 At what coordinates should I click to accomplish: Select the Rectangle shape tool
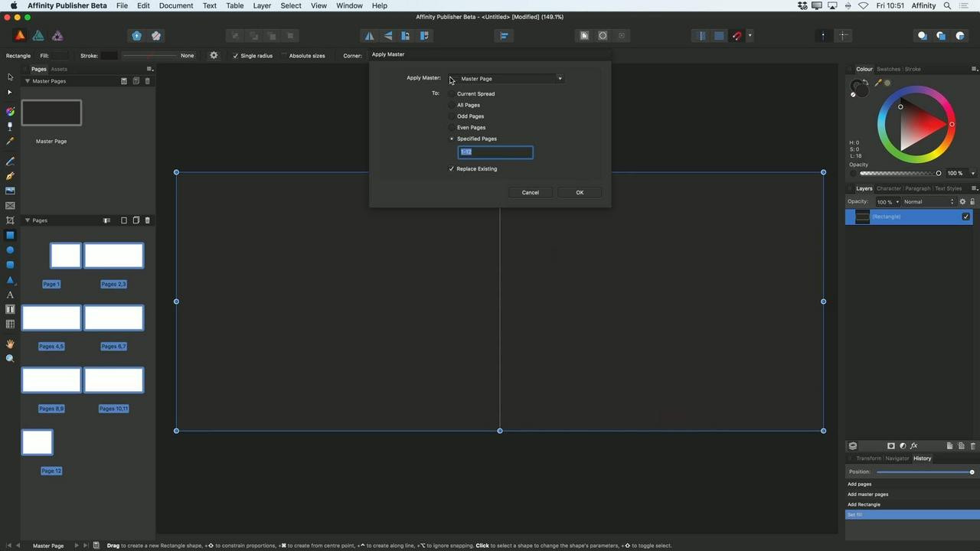point(10,235)
